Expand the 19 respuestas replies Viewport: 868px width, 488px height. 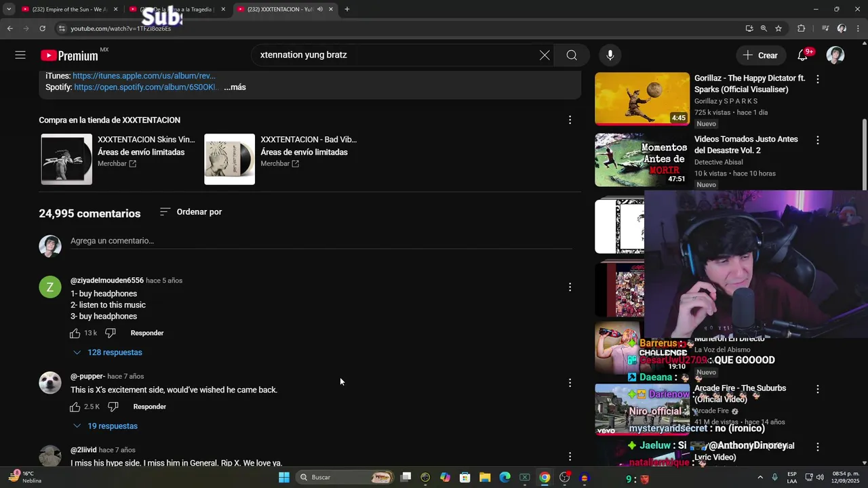(x=105, y=426)
